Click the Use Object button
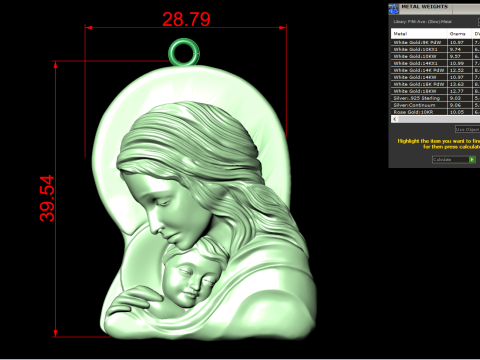Image resolution: width=480 pixels, height=360 pixels. pos(467,129)
